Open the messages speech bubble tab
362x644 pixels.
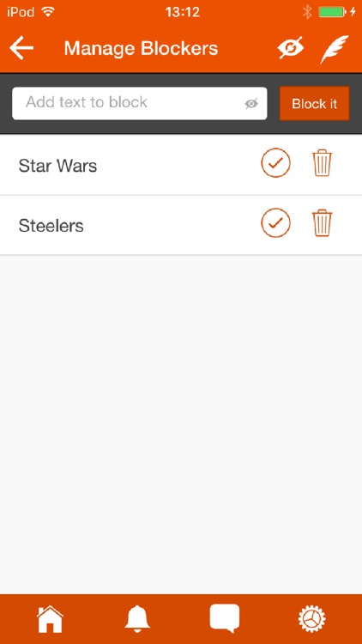[225, 618]
